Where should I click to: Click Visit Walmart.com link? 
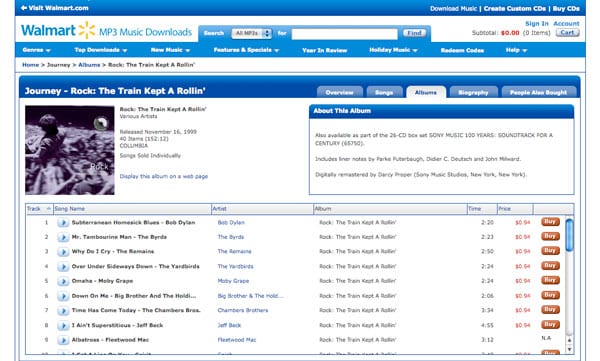[x=55, y=8]
